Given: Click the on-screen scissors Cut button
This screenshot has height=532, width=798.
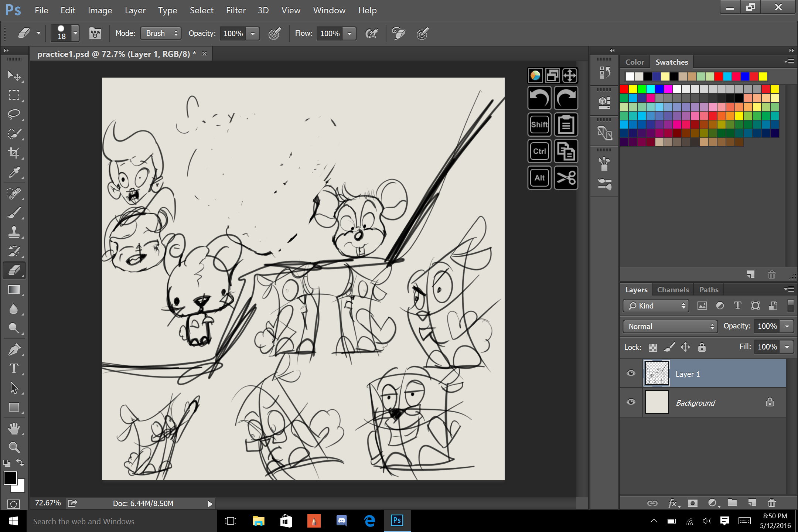Looking at the screenshot, I should coord(566,178).
